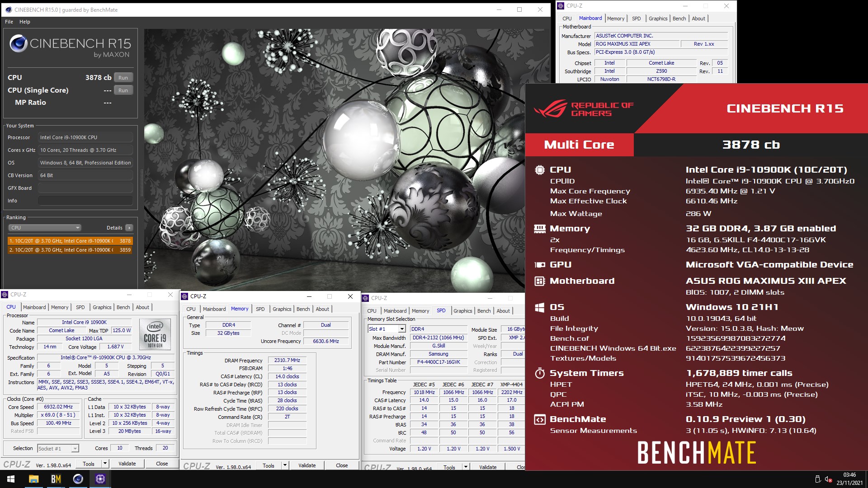Expand Tools dropdown arrow in CPU-Z SPD window
Screen dimensions: 868x488
click(466, 467)
